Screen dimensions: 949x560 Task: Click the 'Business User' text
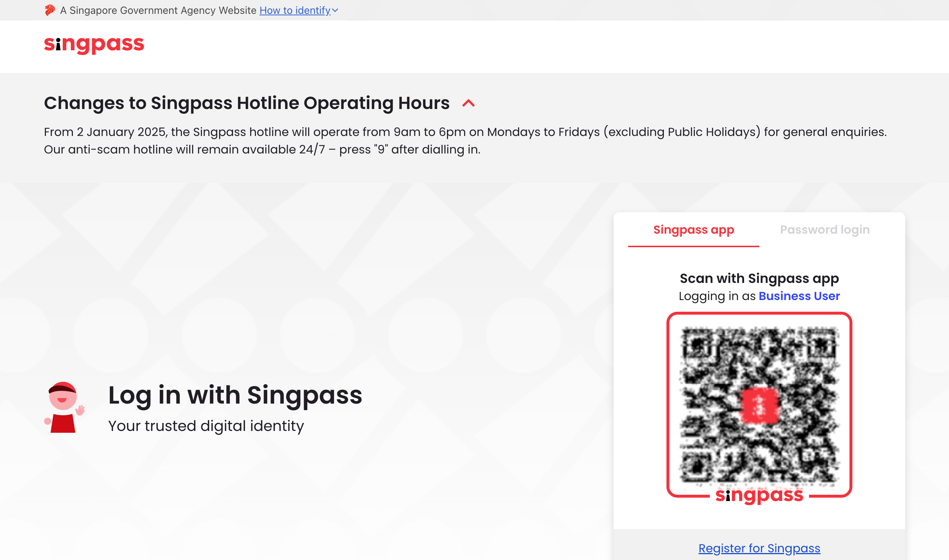[799, 296]
